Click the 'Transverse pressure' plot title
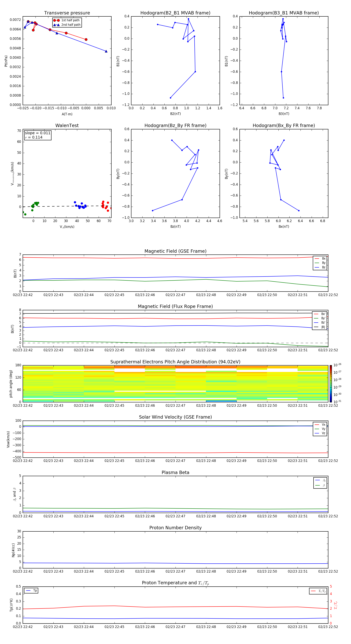This screenshot has width=351, height=644. (x=67, y=13)
